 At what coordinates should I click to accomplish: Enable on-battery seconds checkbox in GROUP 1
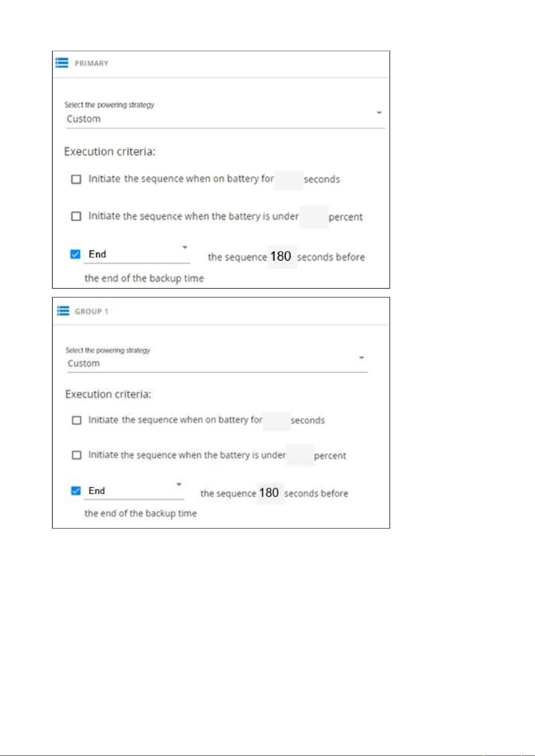tap(77, 420)
